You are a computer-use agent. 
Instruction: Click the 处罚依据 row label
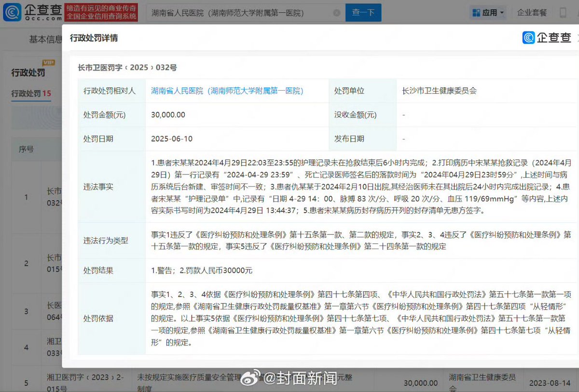pos(98,319)
